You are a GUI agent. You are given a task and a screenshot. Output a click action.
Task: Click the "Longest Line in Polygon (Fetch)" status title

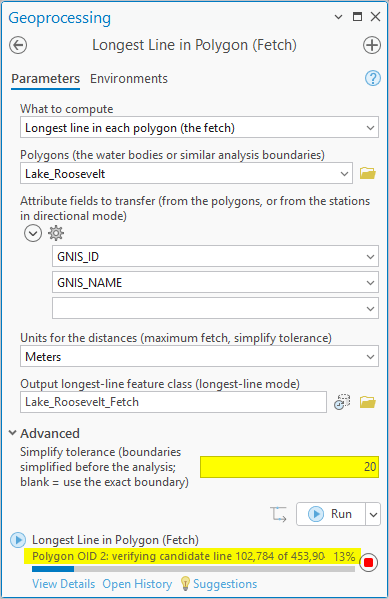pos(115,540)
